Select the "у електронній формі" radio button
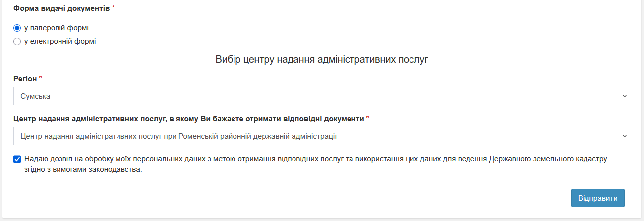This screenshot has height=221, width=644. tap(17, 42)
